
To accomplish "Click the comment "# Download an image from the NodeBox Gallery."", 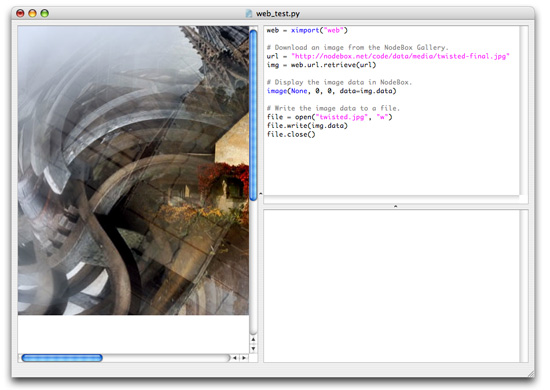I will pyautogui.click(x=357, y=47).
